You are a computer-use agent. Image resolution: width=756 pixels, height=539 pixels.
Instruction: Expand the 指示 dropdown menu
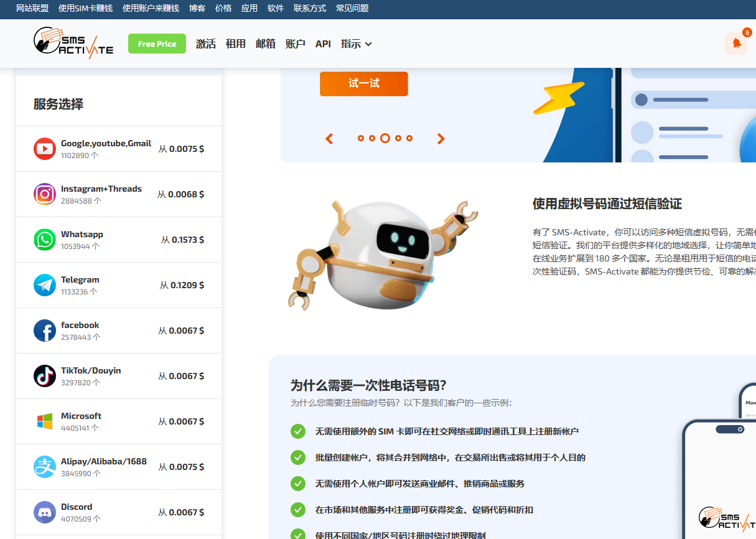356,44
